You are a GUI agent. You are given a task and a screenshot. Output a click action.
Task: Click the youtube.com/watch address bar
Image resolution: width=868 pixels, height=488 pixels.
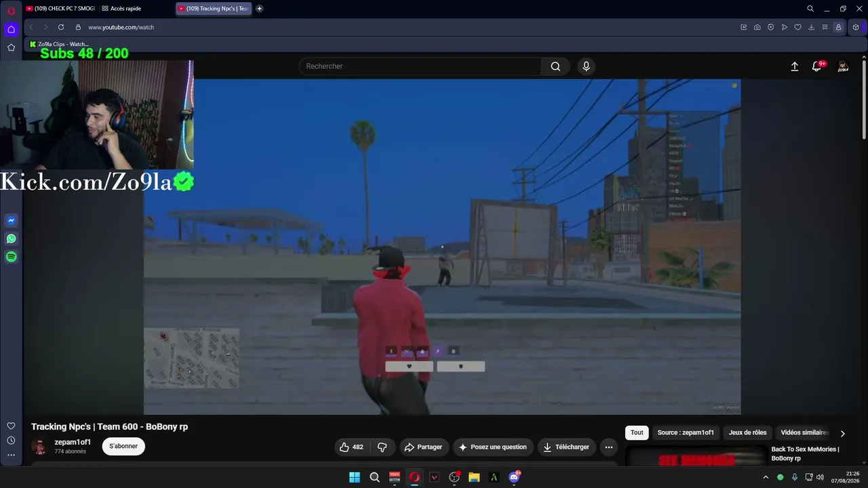click(121, 27)
